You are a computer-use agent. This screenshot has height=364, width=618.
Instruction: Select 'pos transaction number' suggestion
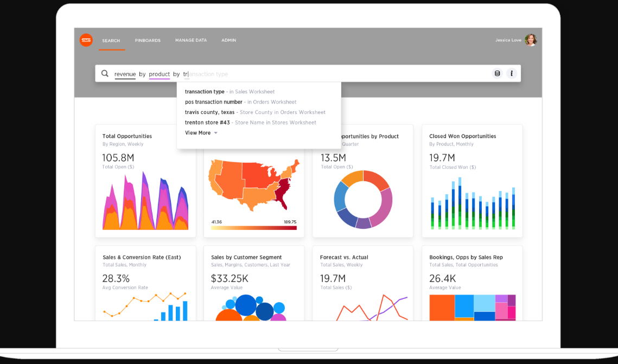coord(213,102)
